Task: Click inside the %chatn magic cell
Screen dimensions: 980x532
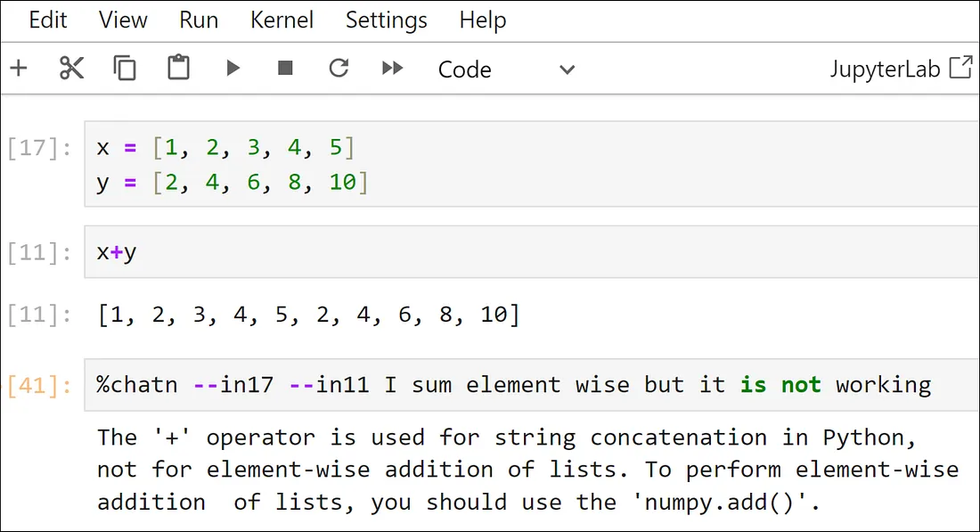Action: click(x=532, y=384)
